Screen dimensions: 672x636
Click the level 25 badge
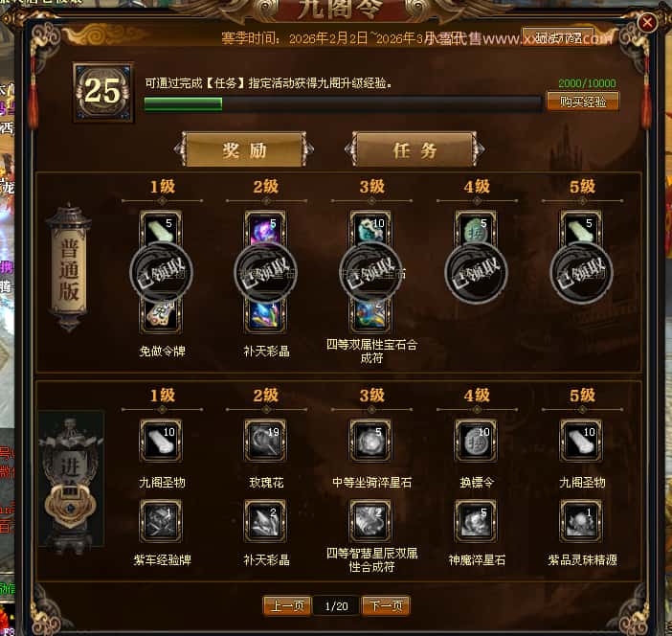point(102,91)
